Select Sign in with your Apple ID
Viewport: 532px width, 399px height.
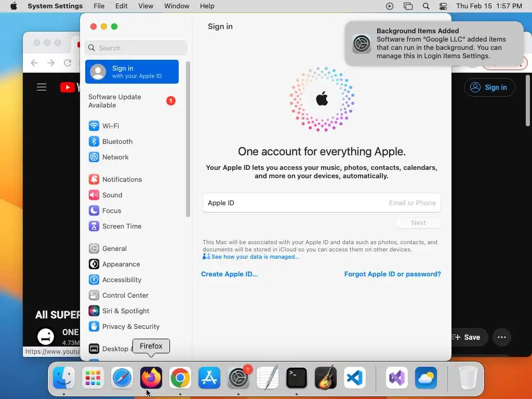[132, 72]
